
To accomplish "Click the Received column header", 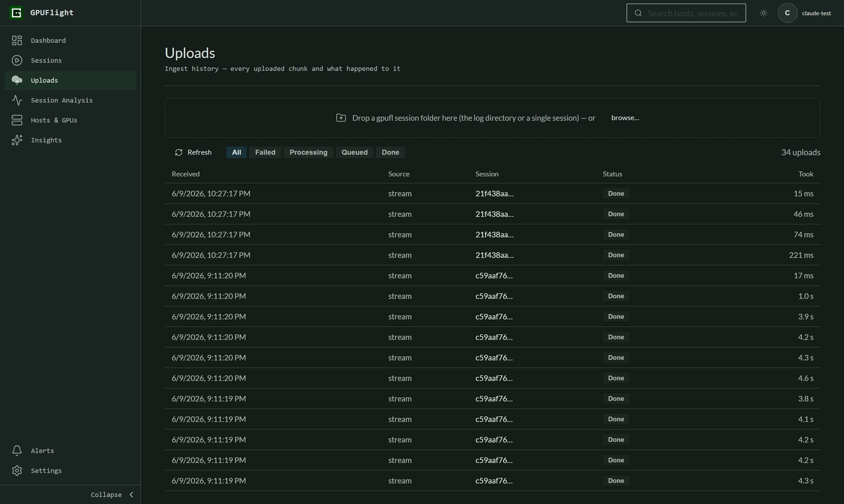I will [x=186, y=174].
